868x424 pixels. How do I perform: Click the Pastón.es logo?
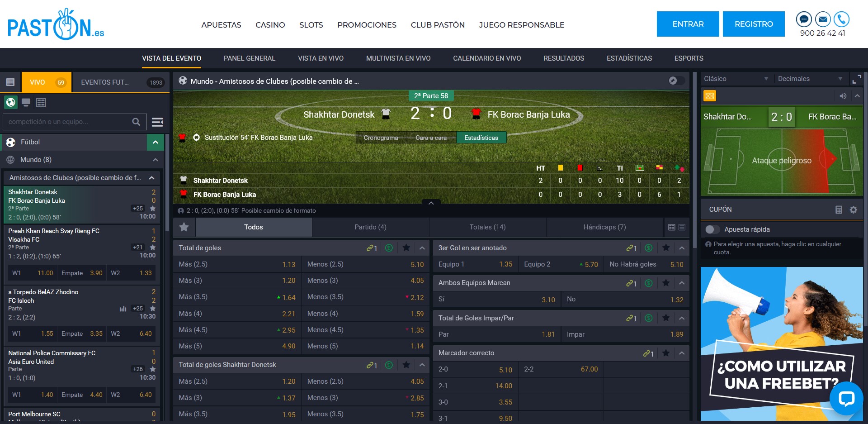(56, 24)
